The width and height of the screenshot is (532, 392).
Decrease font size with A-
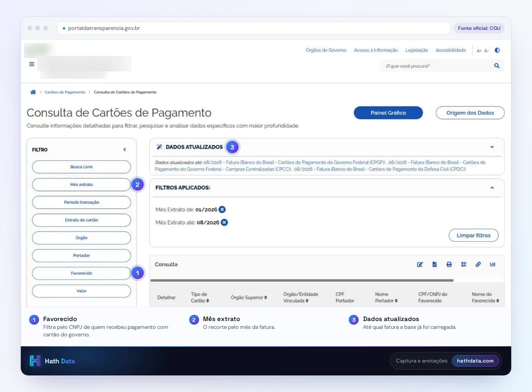[486, 50]
